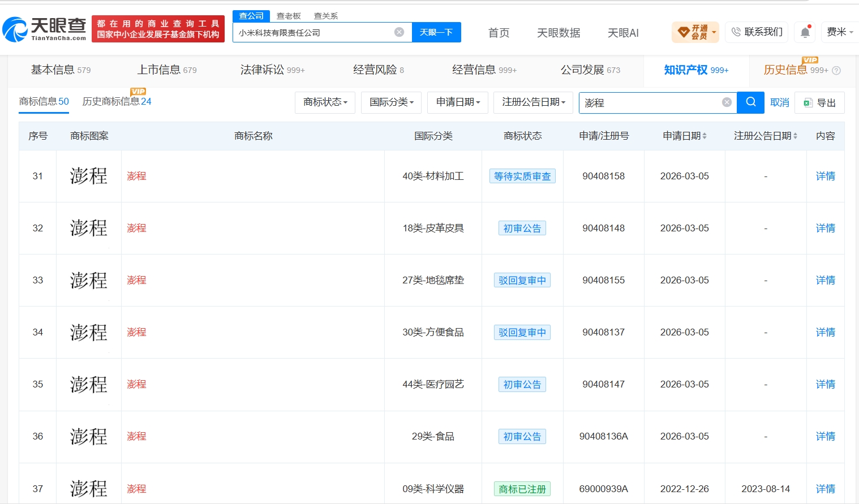Open 详情 for row 33
The height and width of the screenshot is (504, 859).
tap(826, 280)
